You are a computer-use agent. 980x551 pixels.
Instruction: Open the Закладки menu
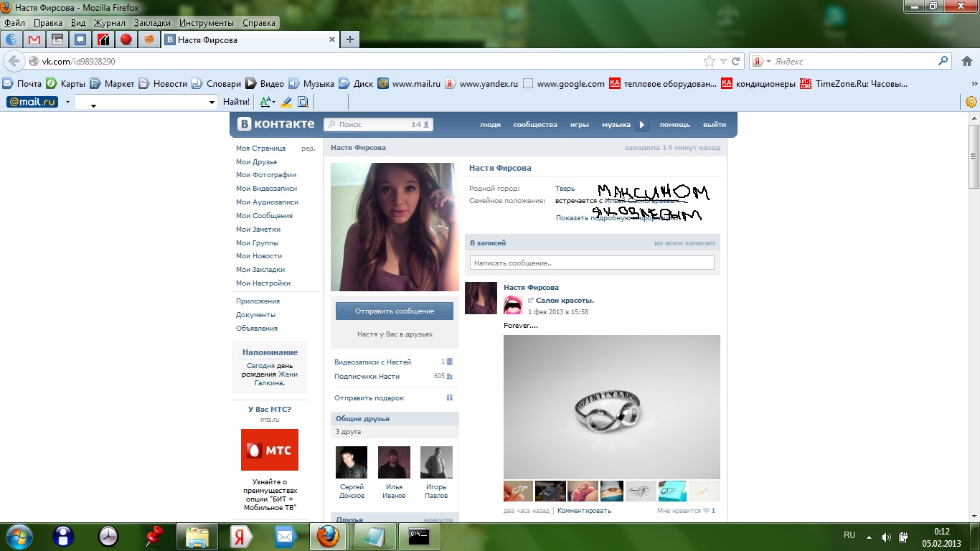(x=152, y=23)
